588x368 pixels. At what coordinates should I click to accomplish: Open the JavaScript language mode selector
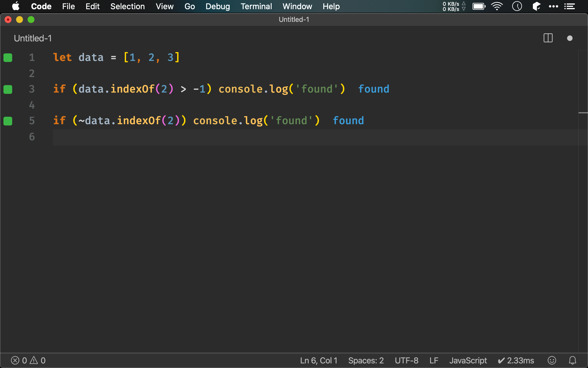(x=468, y=360)
